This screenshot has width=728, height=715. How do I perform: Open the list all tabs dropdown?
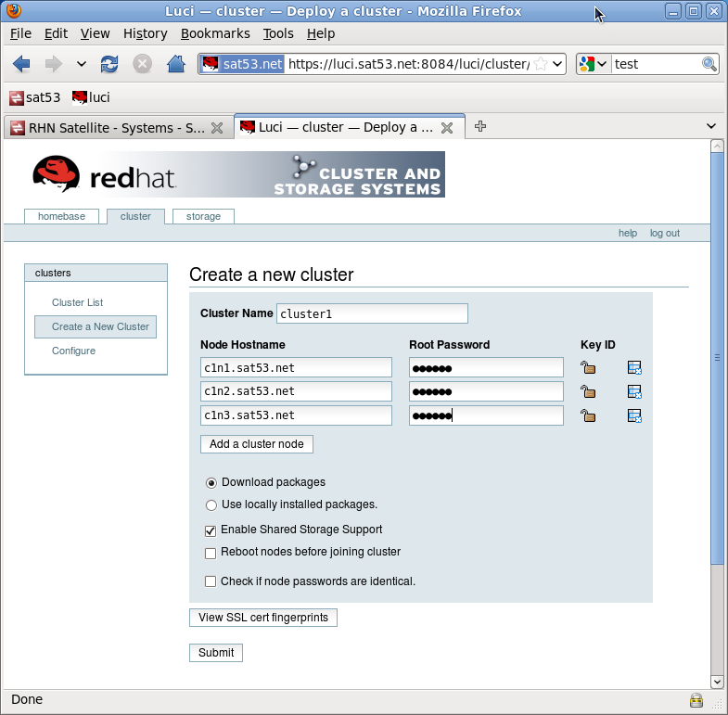pyautogui.click(x=711, y=127)
